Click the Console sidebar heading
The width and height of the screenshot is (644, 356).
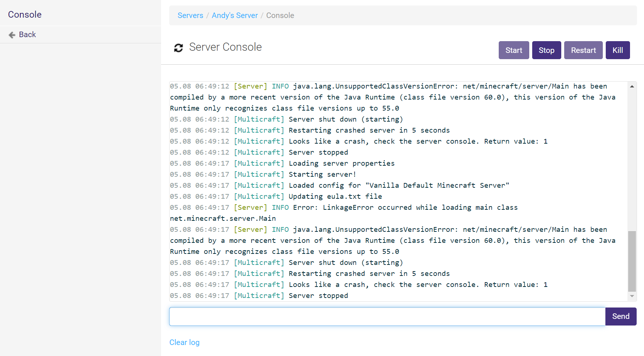[25, 14]
